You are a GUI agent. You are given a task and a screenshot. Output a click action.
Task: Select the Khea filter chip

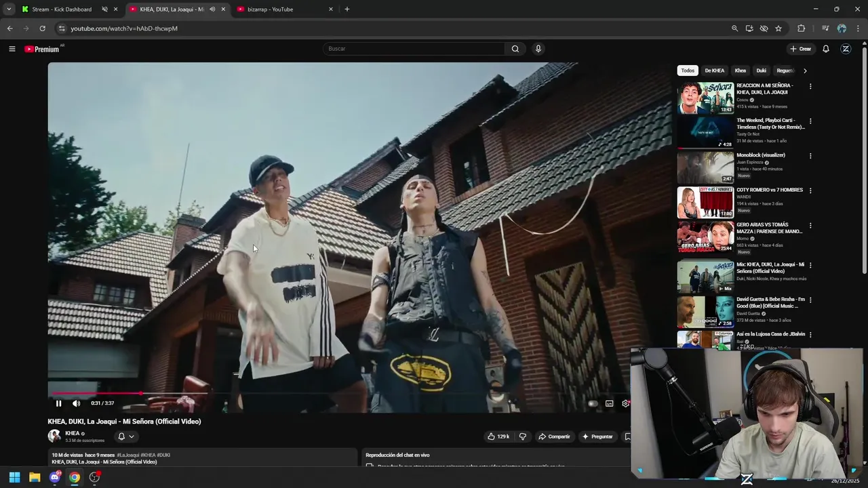coord(741,70)
